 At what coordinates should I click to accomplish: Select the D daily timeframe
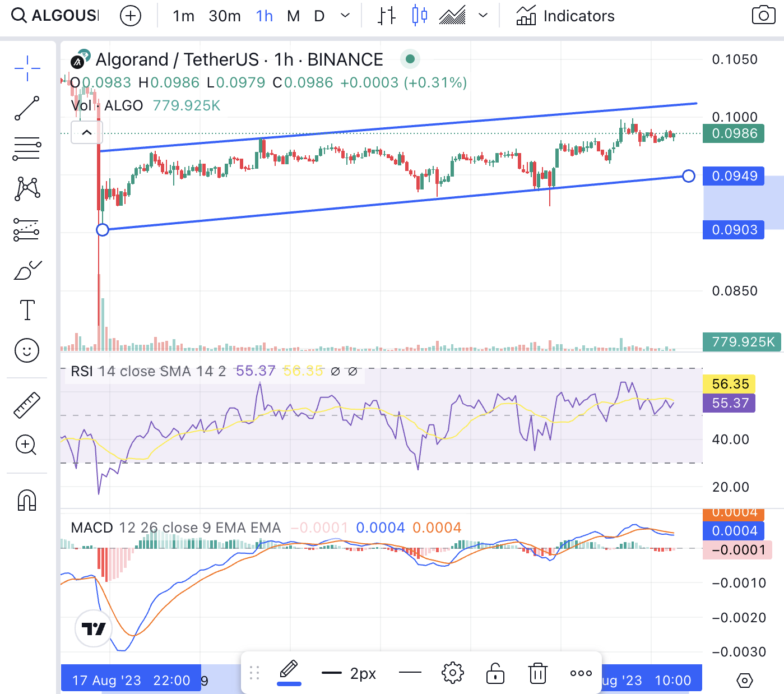pos(319,16)
